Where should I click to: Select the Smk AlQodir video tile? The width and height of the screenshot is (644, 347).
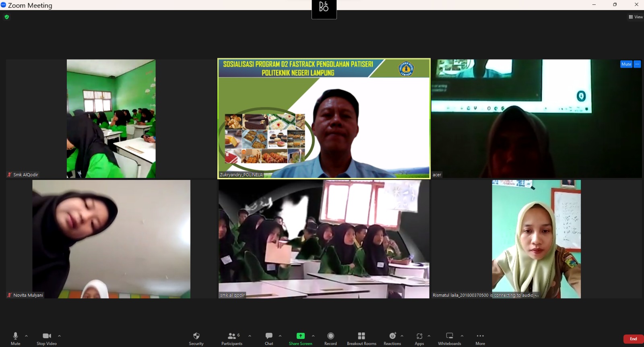click(x=111, y=119)
